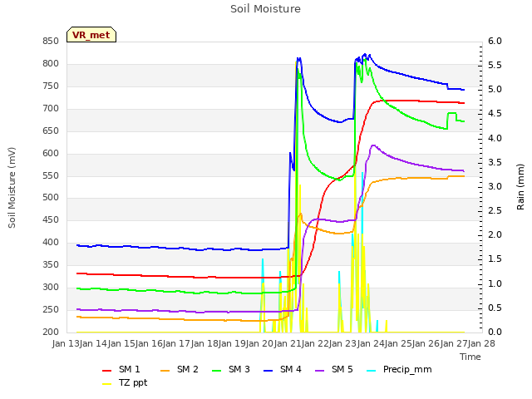532x399 pixels.
Task: Click orange SM 2 legend color marker
Action: 165,371
